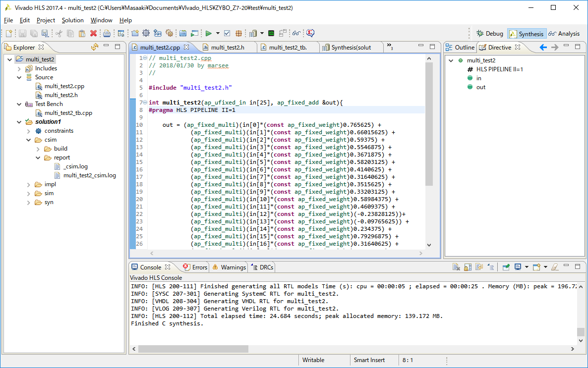Click the code editor vertical scrollbar thumb
This screenshot has height=368, width=588.
(429, 124)
